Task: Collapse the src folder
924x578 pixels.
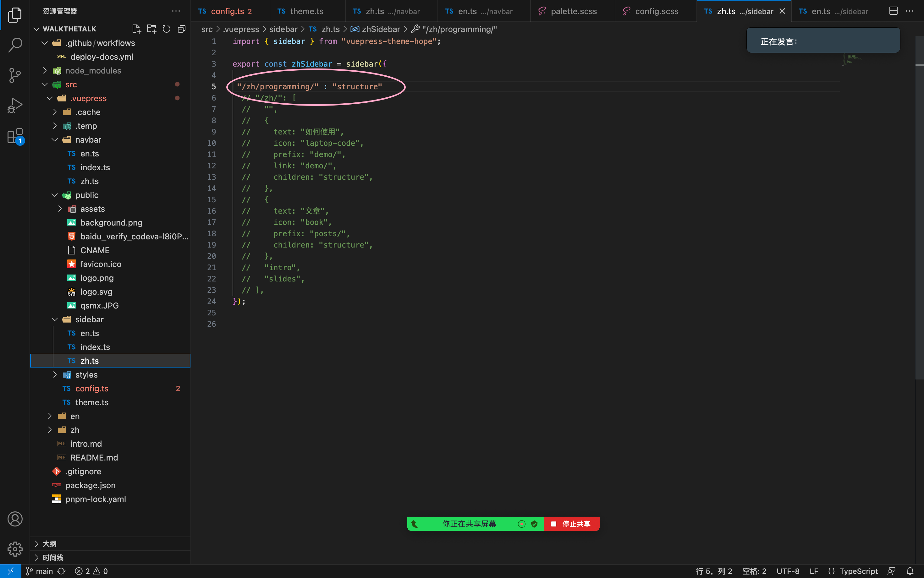Action: click(x=45, y=84)
